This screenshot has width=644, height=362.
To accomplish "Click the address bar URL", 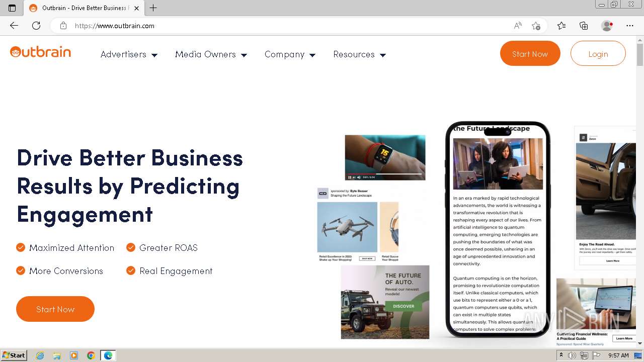I will click(115, 26).
